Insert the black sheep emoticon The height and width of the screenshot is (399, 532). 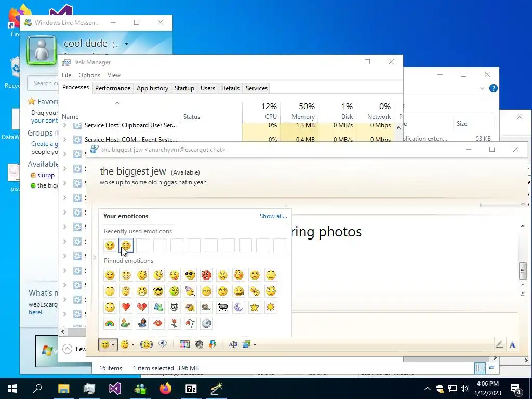pyautogui.click(x=222, y=307)
